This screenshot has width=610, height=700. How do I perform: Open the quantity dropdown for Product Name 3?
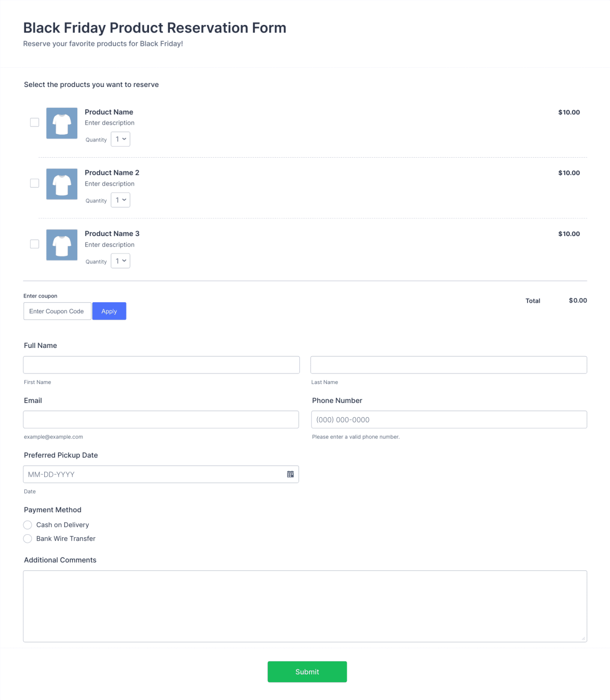click(120, 260)
